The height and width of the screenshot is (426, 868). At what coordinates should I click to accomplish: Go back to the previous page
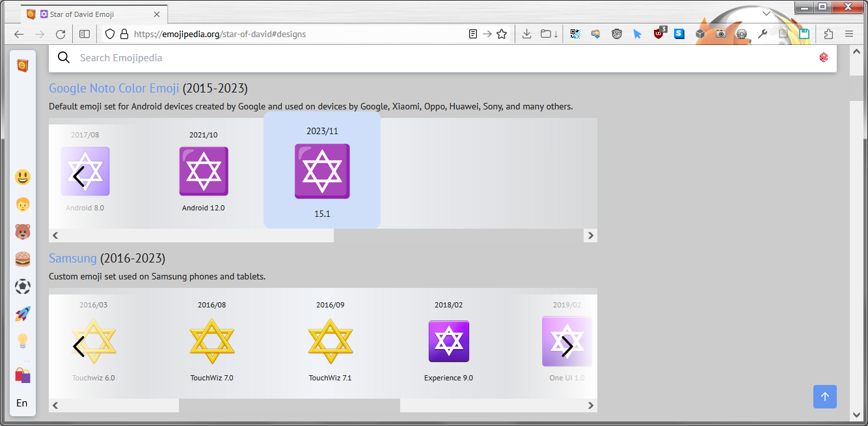(19, 34)
